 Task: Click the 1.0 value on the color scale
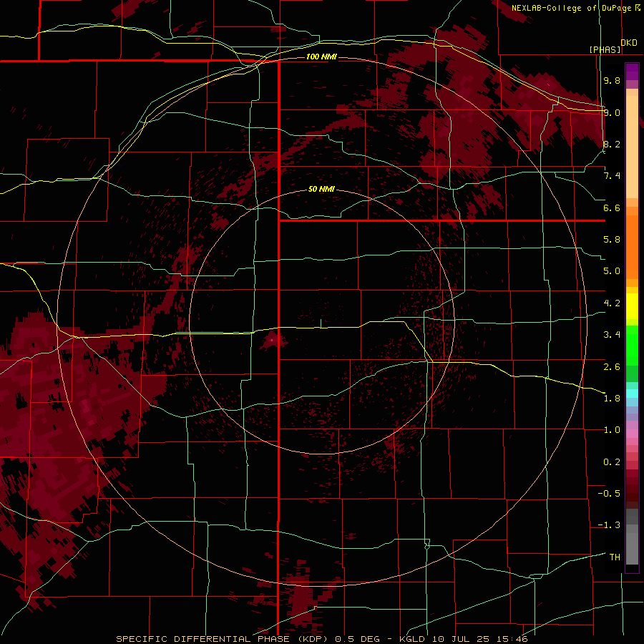pos(612,430)
